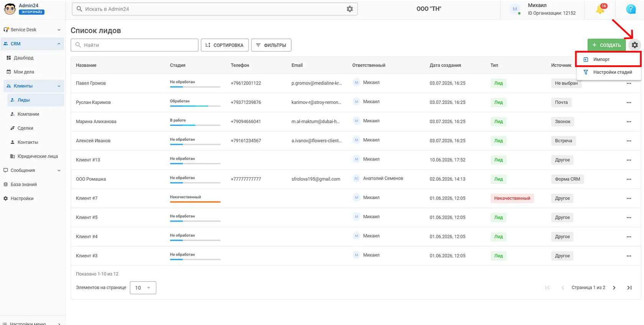The width and height of the screenshot is (644, 325).
Task: Open the items per page dropdown
Action: (143, 288)
